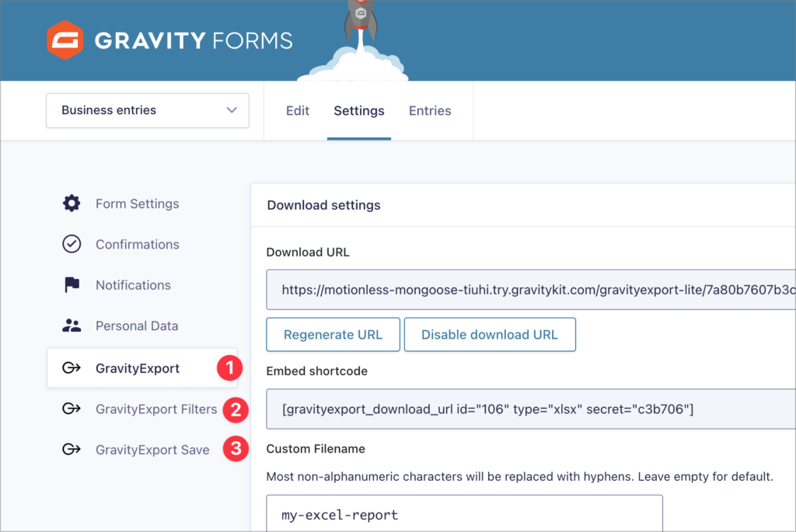Select the GravityExport Filters icon

pyautogui.click(x=71, y=409)
